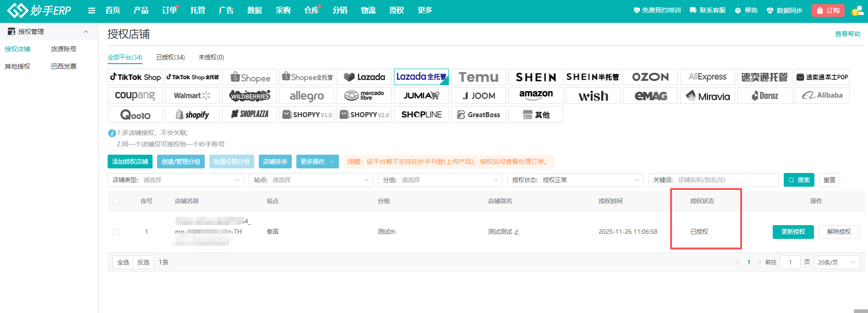This screenshot has width=868, height=313.
Task: Pick the Amazon platform logo
Action: (x=535, y=96)
